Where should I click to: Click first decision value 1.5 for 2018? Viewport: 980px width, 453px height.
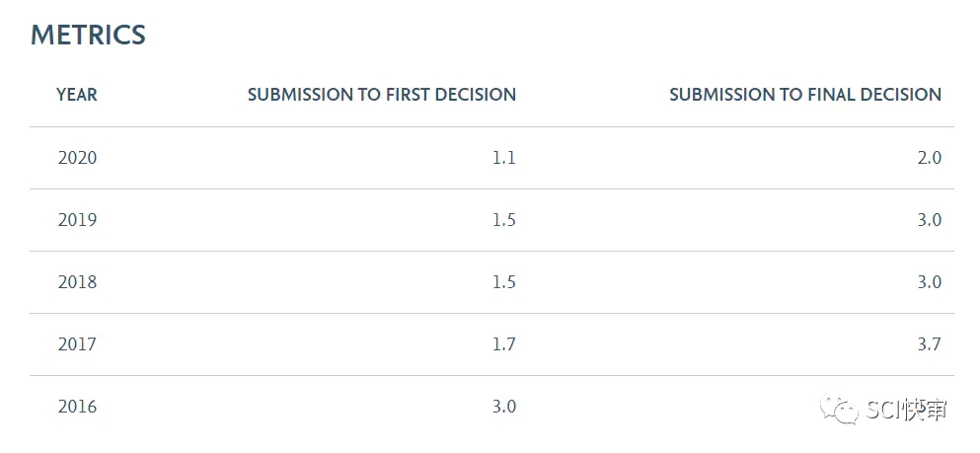pyautogui.click(x=503, y=282)
